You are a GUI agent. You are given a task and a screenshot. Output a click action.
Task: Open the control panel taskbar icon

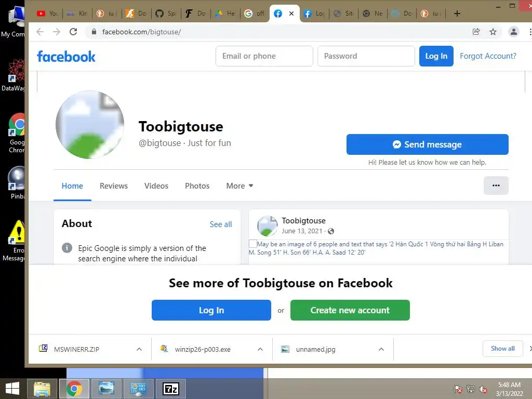coord(138,389)
